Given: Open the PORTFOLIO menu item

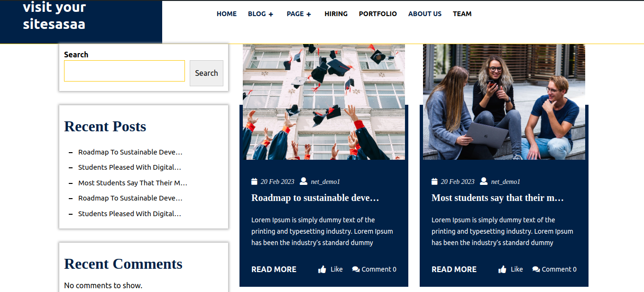Looking at the screenshot, I should (378, 14).
